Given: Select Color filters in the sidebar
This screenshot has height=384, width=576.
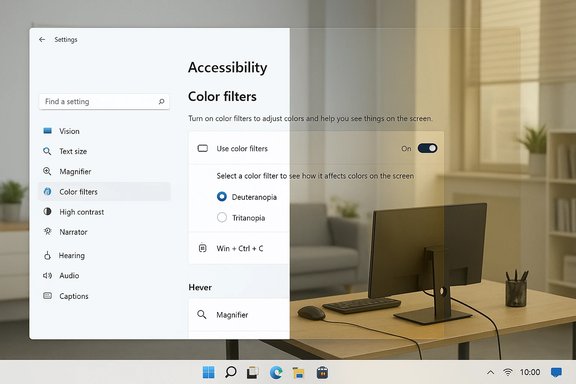Looking at the screenshot, I should pyautogui.click(x=104, y=192).
